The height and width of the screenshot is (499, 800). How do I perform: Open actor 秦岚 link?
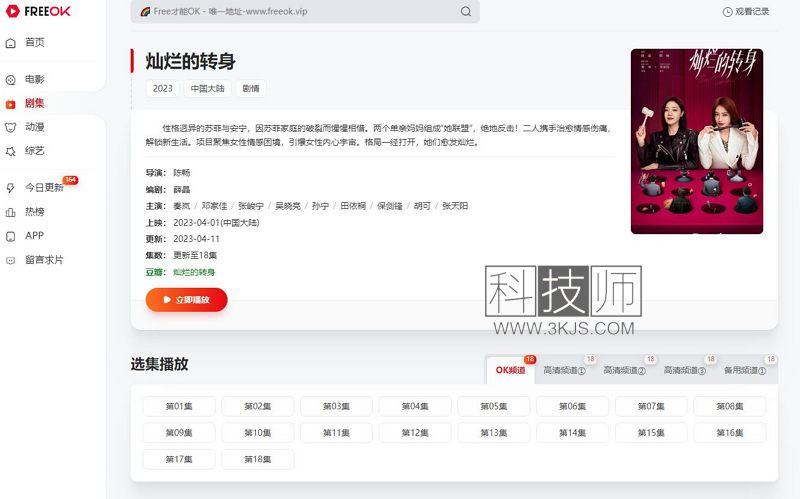[182, 206]
